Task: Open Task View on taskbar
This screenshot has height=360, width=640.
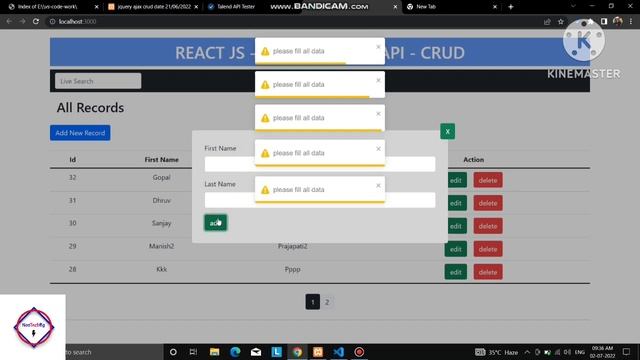Action: point(193,352)
